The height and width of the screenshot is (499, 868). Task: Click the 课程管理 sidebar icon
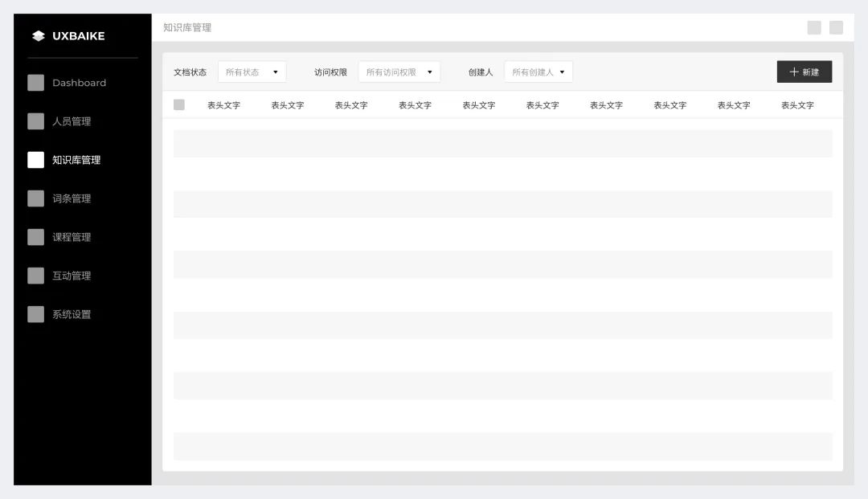[35, 236]
